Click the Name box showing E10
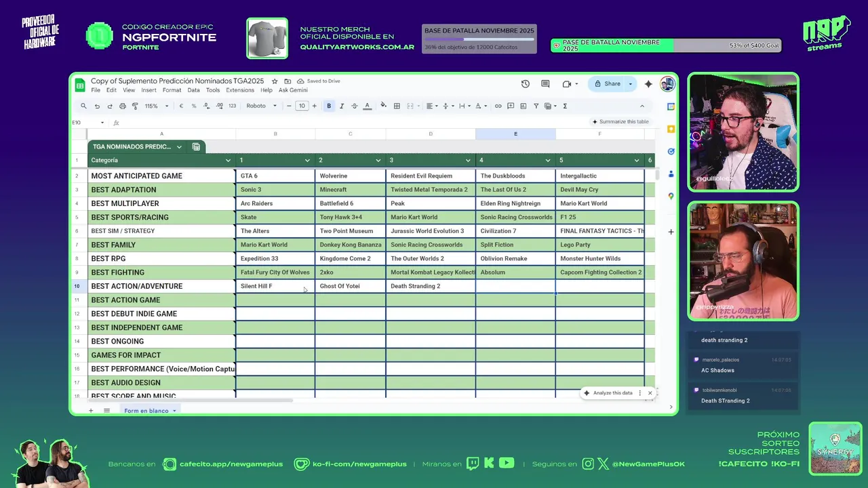The width and height of the screenshot is (868, 488). [x=87, y=123]
